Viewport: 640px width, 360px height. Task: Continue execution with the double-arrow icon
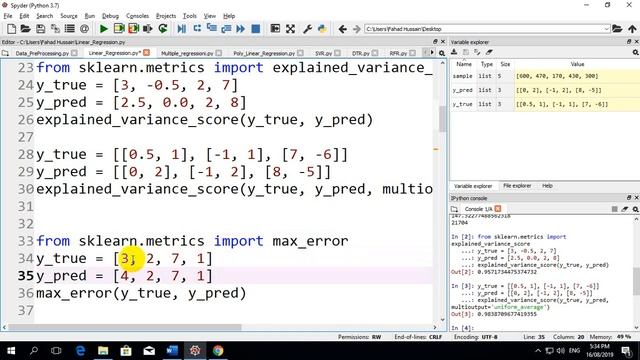click(x=241, y=29)
